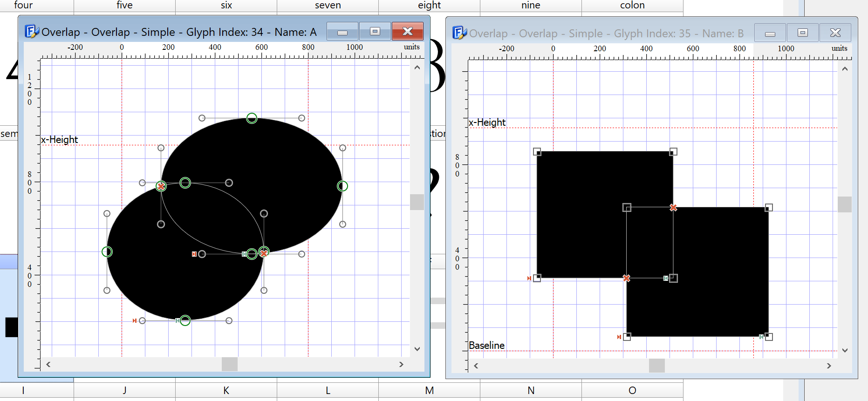Image resolution: width=868 pixels, height=401 pixels.
Task: Select top-left corner point of upper square
Action: click(x=537, y=152)
